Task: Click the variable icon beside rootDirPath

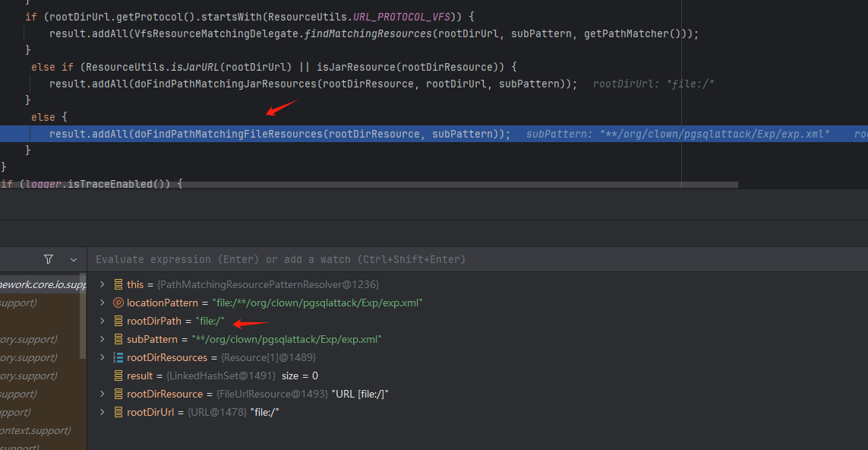Action: point(118,321)
